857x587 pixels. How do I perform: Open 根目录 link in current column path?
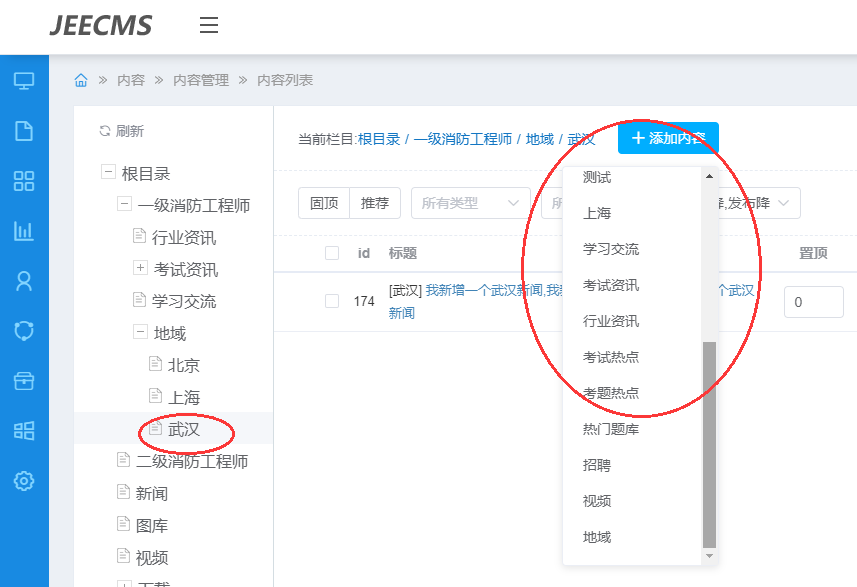tap(379, 139)
